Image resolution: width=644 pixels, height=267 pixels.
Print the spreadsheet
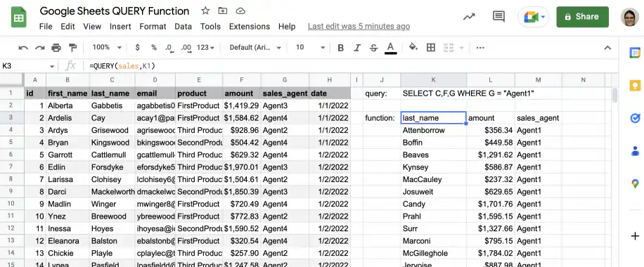(x=56, y=48)
